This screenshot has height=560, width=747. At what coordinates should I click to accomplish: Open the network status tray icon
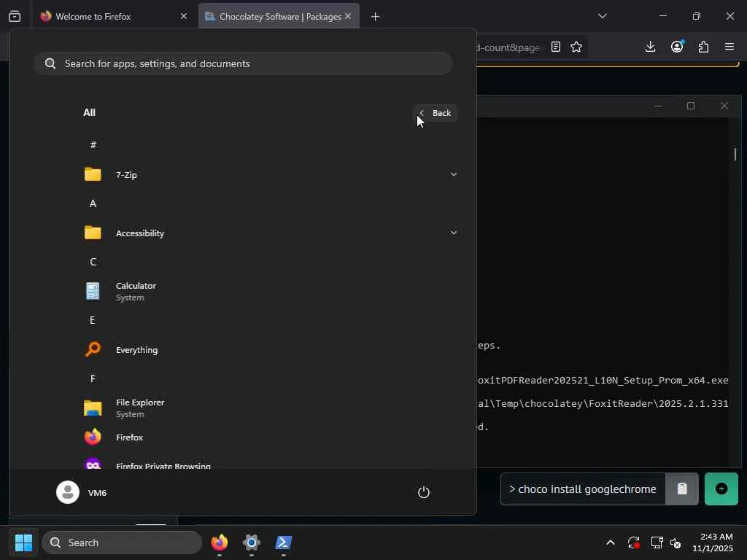657,542
